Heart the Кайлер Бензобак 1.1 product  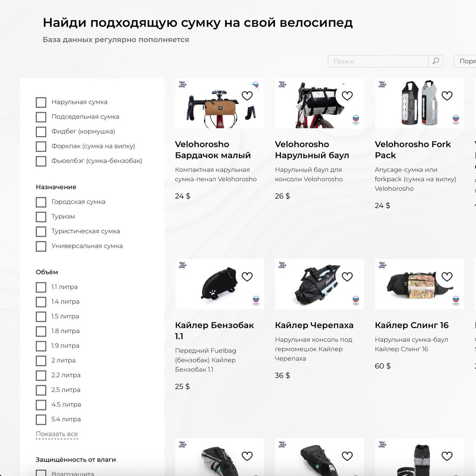coord(247,276)
